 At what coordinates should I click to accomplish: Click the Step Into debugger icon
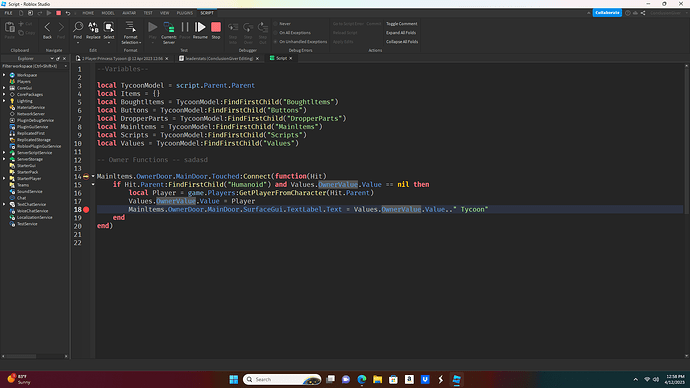233,32
